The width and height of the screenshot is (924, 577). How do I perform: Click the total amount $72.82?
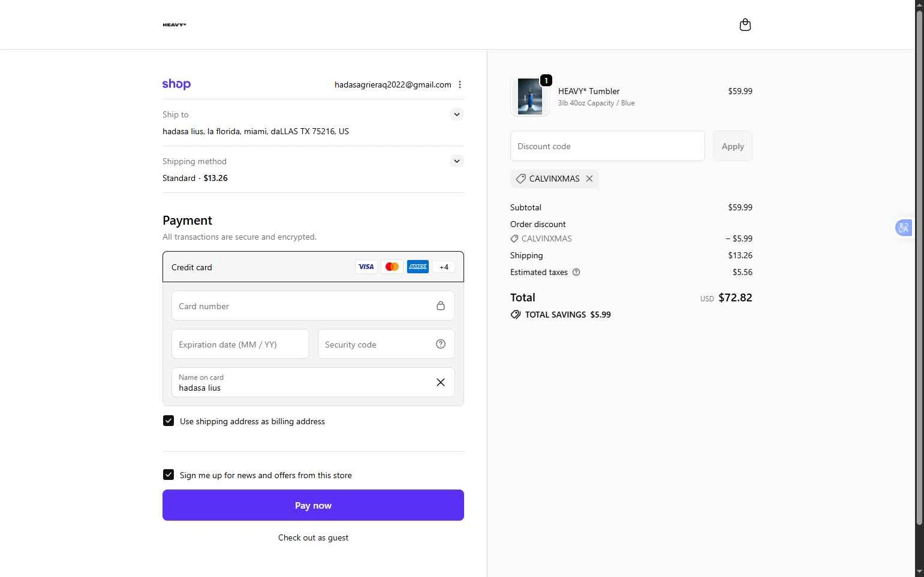tap(735, 297)
